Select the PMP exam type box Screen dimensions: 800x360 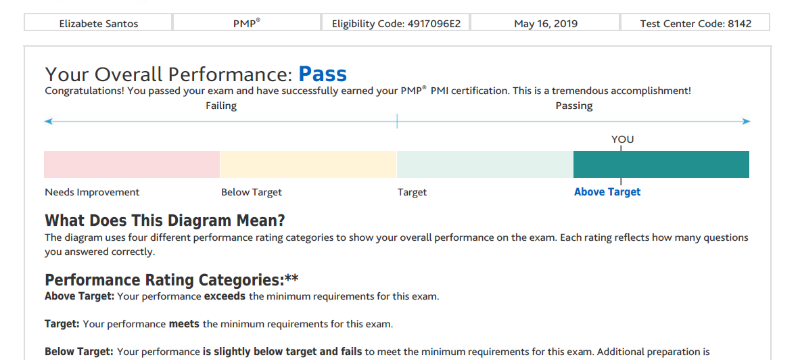click(247, 23)
